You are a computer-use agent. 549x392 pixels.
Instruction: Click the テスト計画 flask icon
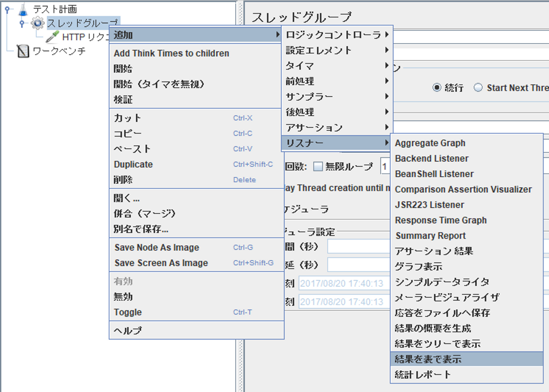click(23, 9)
